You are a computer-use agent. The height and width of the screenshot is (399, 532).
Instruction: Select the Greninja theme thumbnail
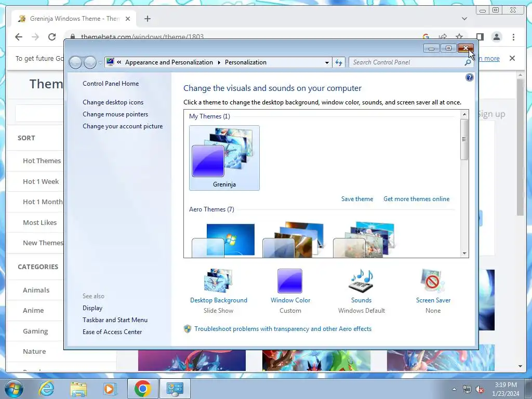[224, 158]
